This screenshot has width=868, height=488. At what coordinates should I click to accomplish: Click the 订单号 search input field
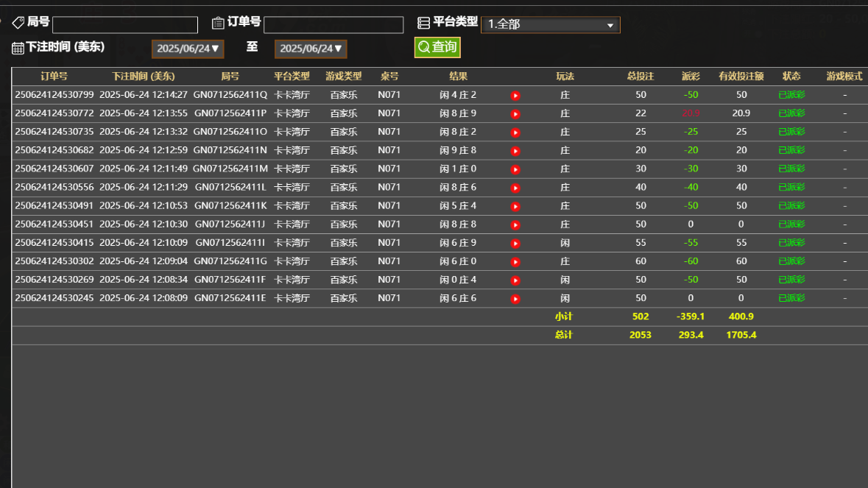tap(334, 25)
